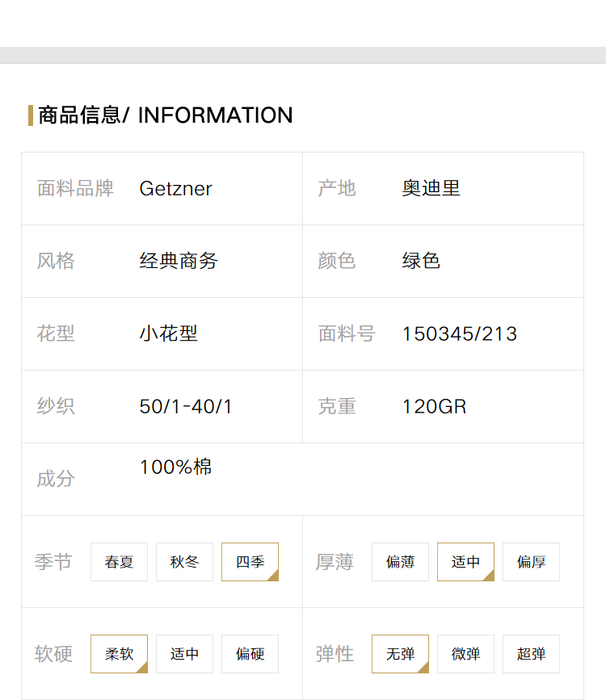The image size is (606, 700).
Task: Click the 绿色 color value
Action: click(x=421, y=261)
